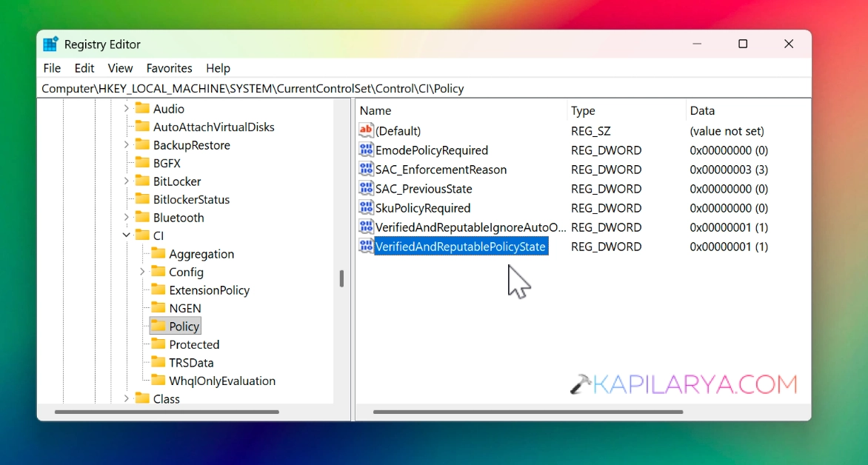
Task: Click the BackupRestore folder icon
Action: 142,145
